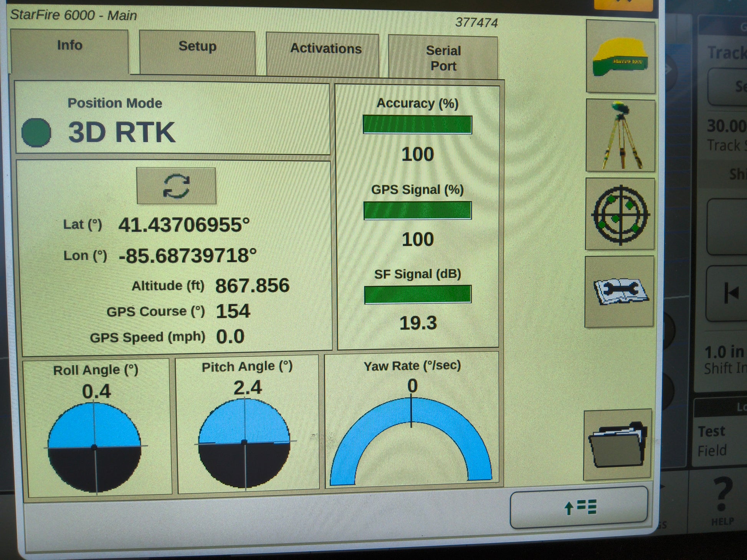
Task: Click the green Position Mode status indicator
Action: [36, 132]
